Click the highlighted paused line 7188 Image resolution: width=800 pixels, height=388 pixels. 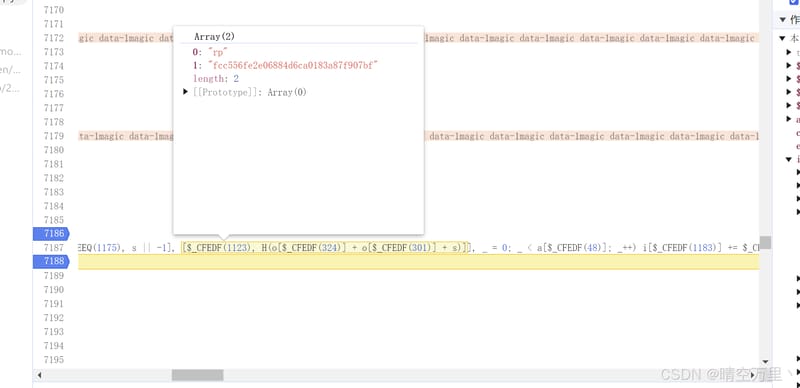(419, 261)
